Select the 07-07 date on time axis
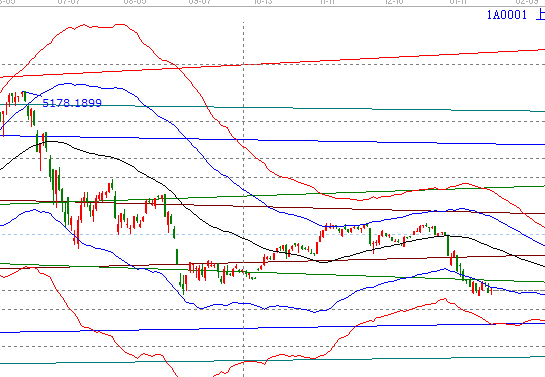 point(69,2)
